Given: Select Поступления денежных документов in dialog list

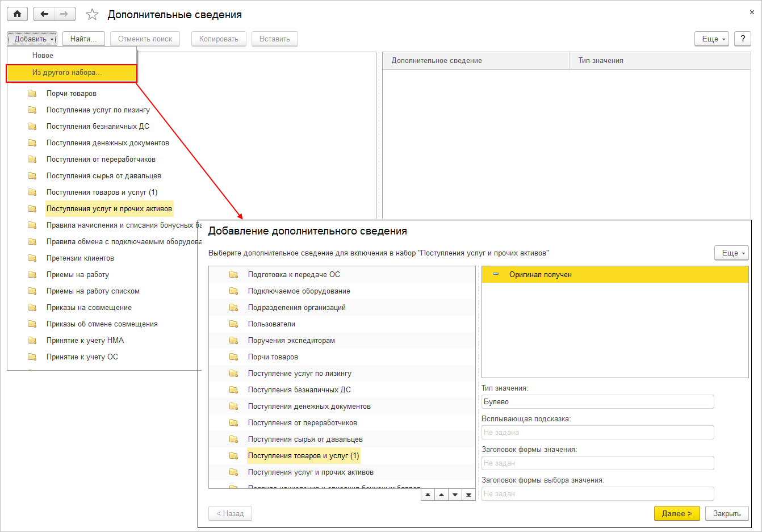Looking at the screenshot, I should (309, 406).
